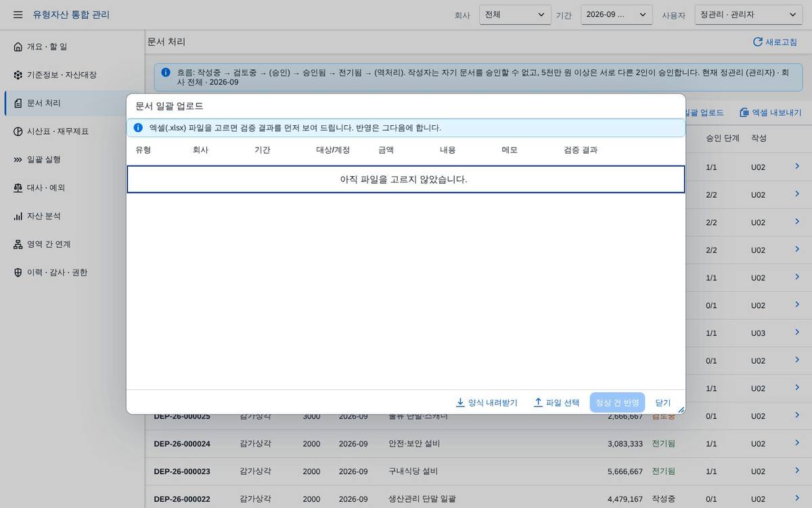This screenshot has width=812, height=508.
Task: Open the 회사 dropdown showing 전체
Action: coord(515,14)
